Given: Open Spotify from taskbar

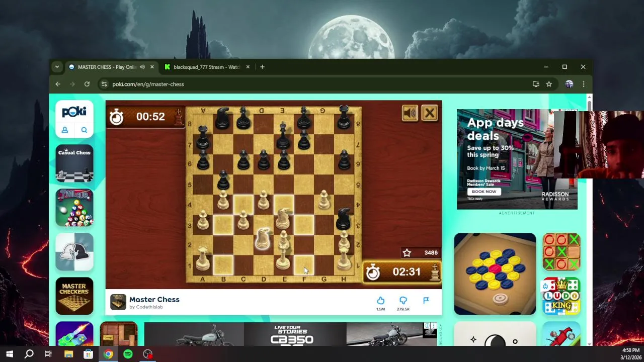Looking at the screenshot, I should coord(128,354).
